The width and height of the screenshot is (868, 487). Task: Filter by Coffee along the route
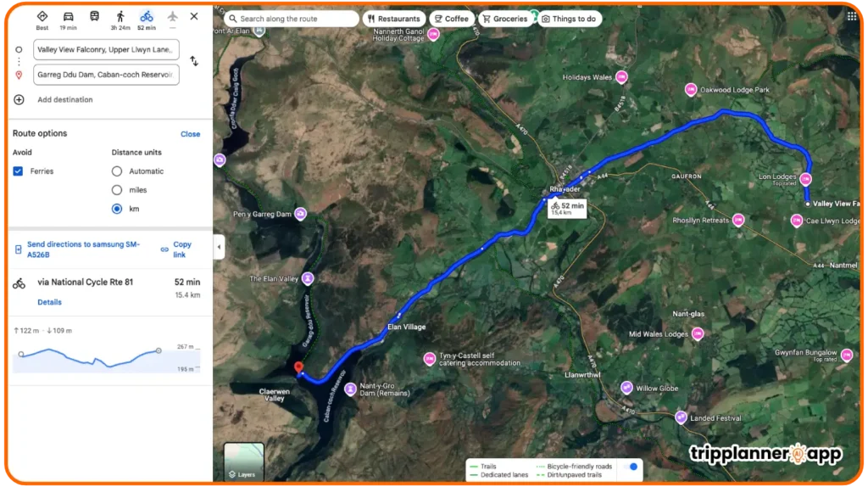pos(452,19)
